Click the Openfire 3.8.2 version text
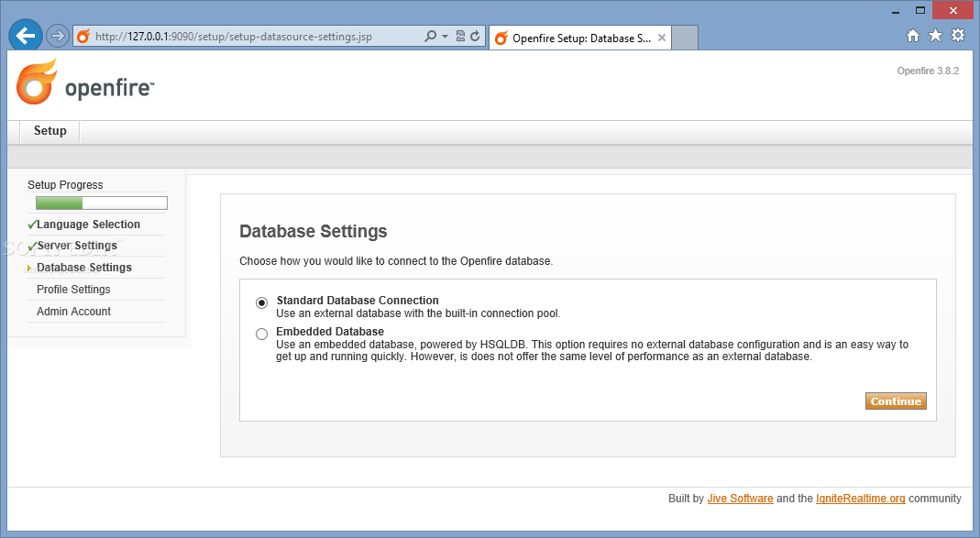Viewport: 980px width, 538px height. tap(928, 71)
